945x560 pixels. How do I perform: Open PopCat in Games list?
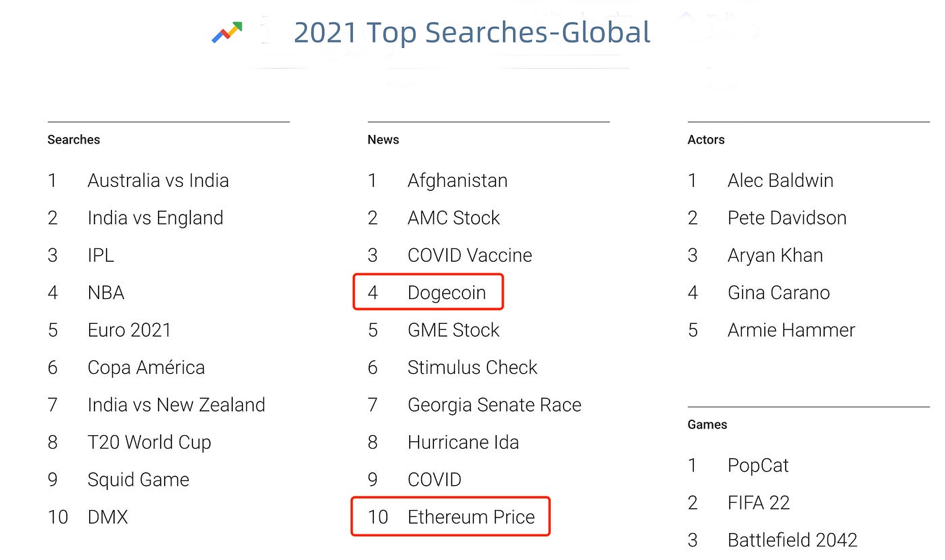pos(758,466)
